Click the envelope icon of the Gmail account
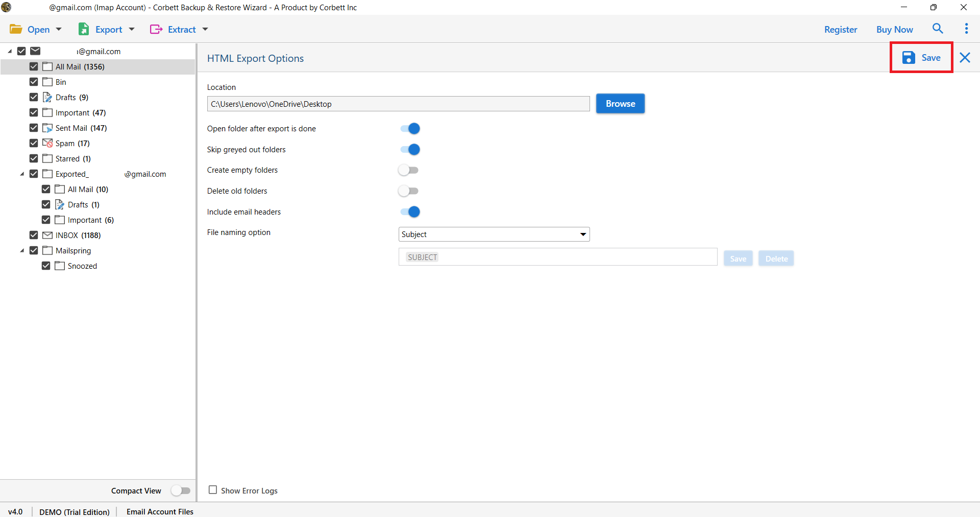980x517 pixels. click(35, 51)
